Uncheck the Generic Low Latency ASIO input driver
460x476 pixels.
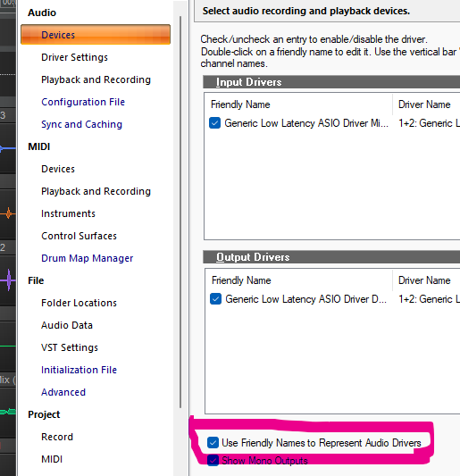[x=214, y=123]
